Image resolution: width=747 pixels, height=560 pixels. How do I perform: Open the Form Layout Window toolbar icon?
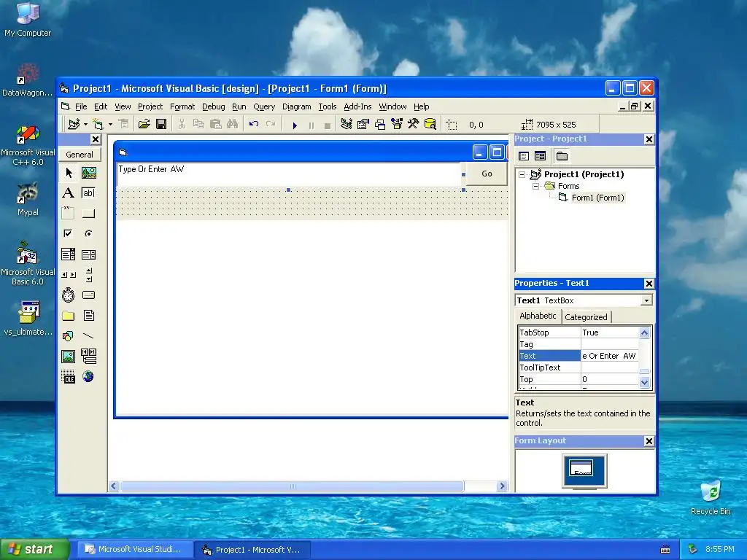tap(379, 125)
